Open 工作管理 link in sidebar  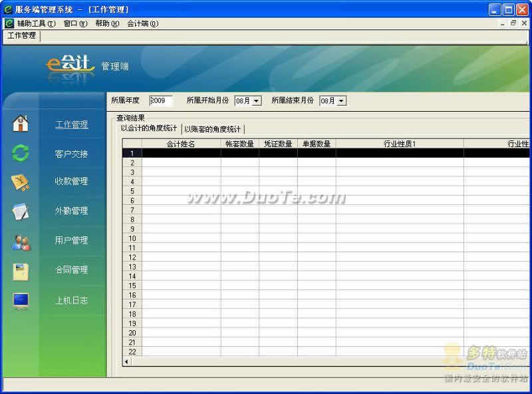(x=72, y=124)
